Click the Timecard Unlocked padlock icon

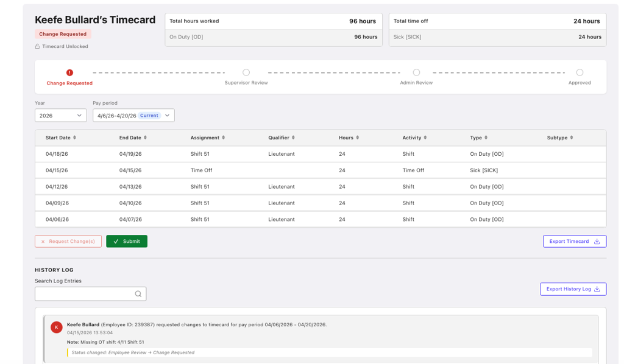37,46
